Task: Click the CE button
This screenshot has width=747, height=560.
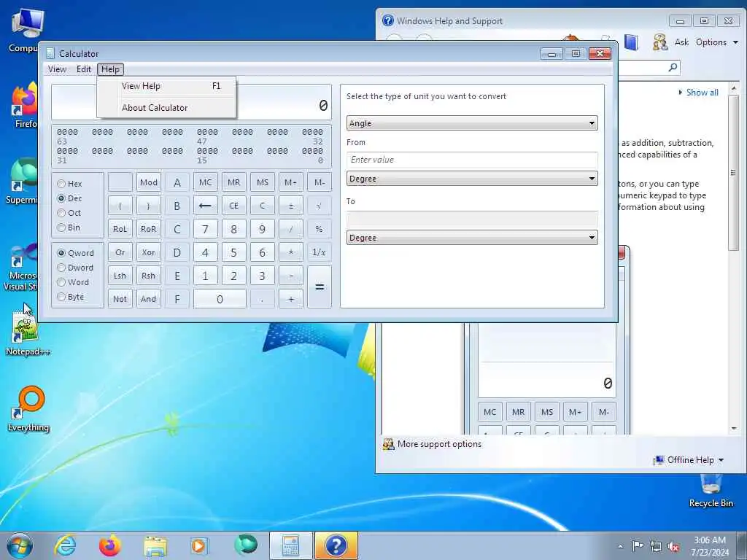Action: coord(234,206)
